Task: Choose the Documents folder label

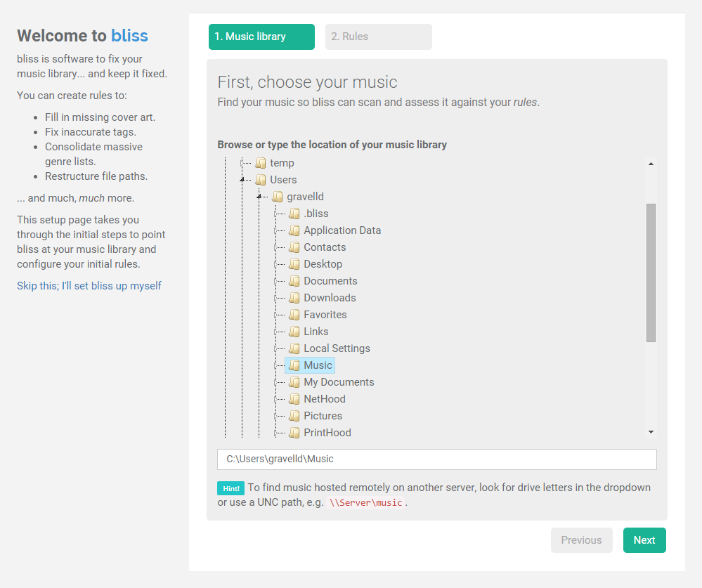Action: pos(330,281)
